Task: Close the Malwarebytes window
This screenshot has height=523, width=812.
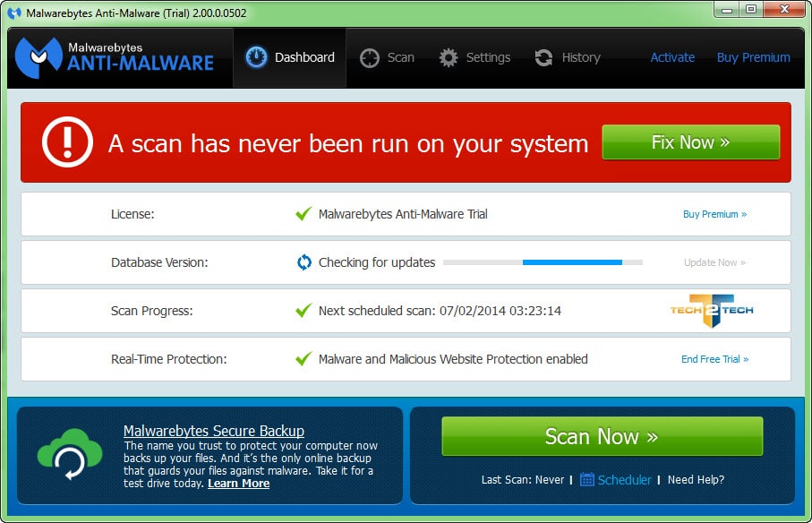Action: 784,10
